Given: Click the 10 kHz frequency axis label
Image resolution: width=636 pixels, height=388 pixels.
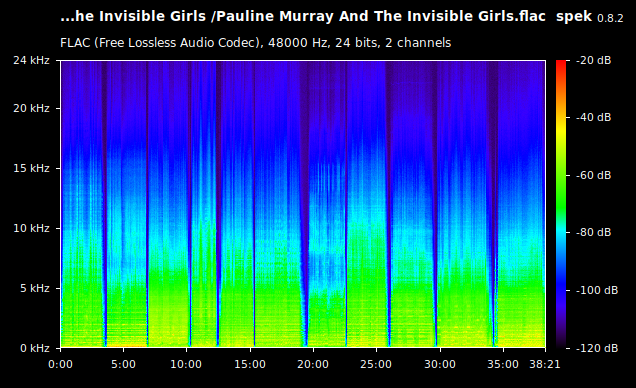Looking at the screenshot, I should [x=31, y=228].
